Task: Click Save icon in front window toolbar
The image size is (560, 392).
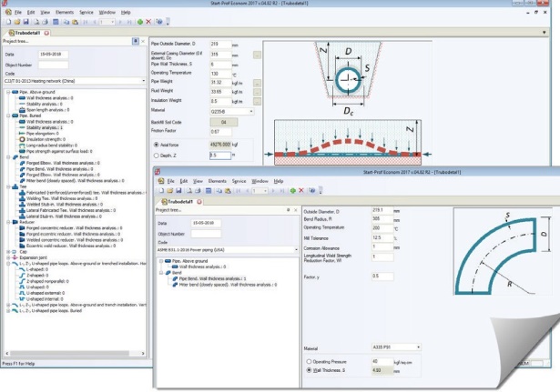Action: coord(178,191)
